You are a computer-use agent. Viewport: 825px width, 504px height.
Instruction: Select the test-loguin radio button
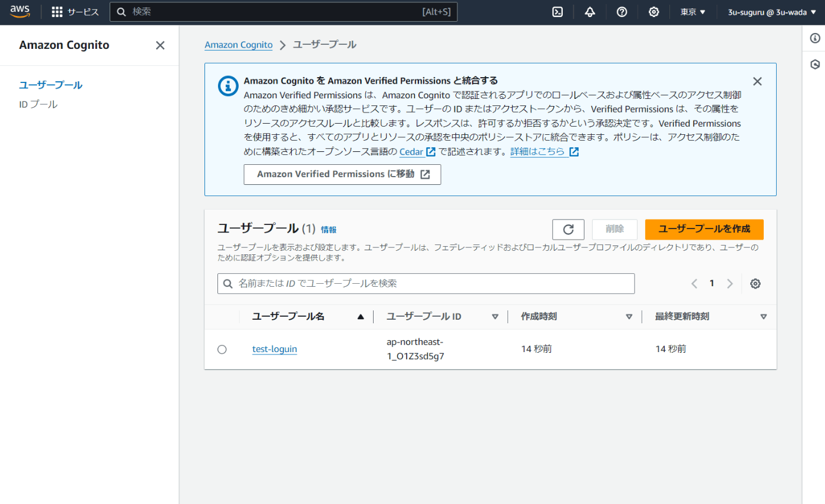[x=222, y=349]
